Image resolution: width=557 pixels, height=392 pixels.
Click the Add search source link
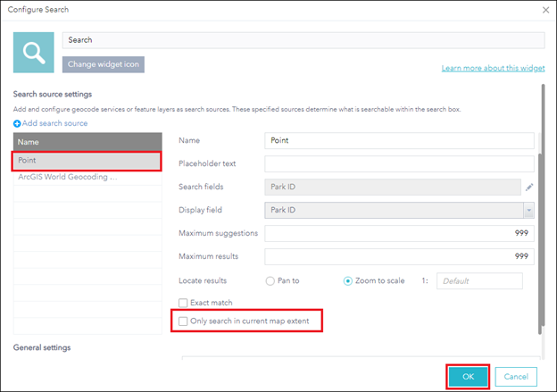tap(55, 123)
